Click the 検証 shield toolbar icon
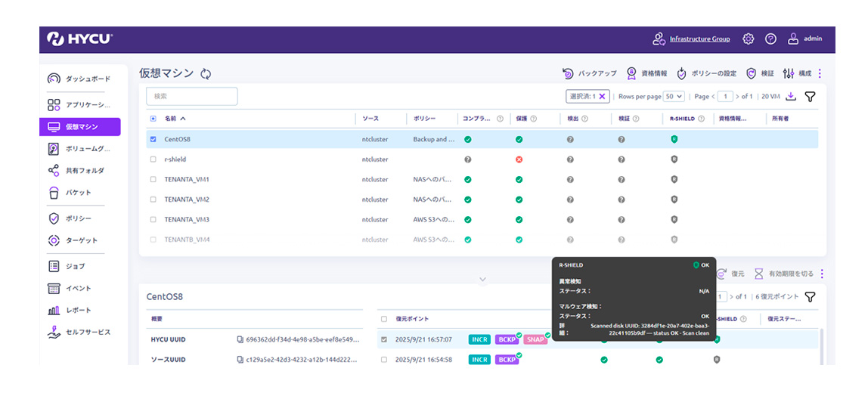This screenshot has height=393, width=868. point(752,73)
